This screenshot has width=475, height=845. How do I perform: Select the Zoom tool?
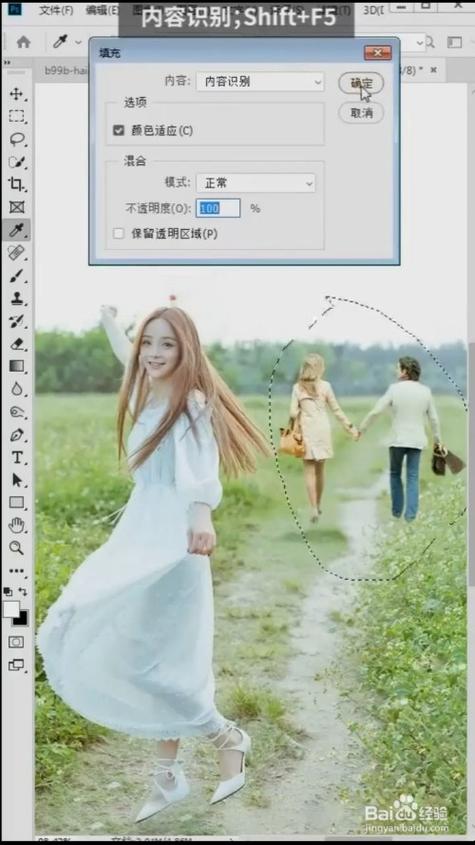(17, 548)
